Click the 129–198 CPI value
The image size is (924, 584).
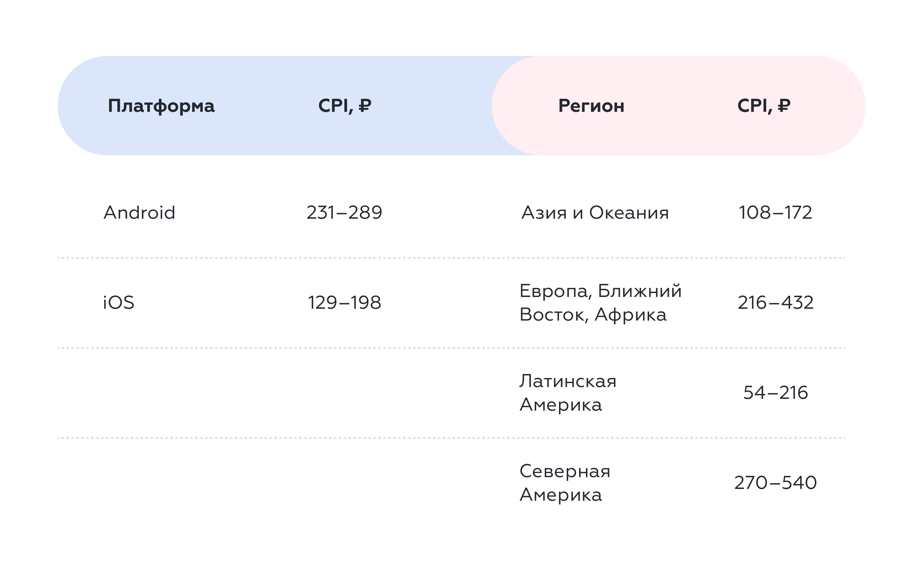(x=344, y=303)
